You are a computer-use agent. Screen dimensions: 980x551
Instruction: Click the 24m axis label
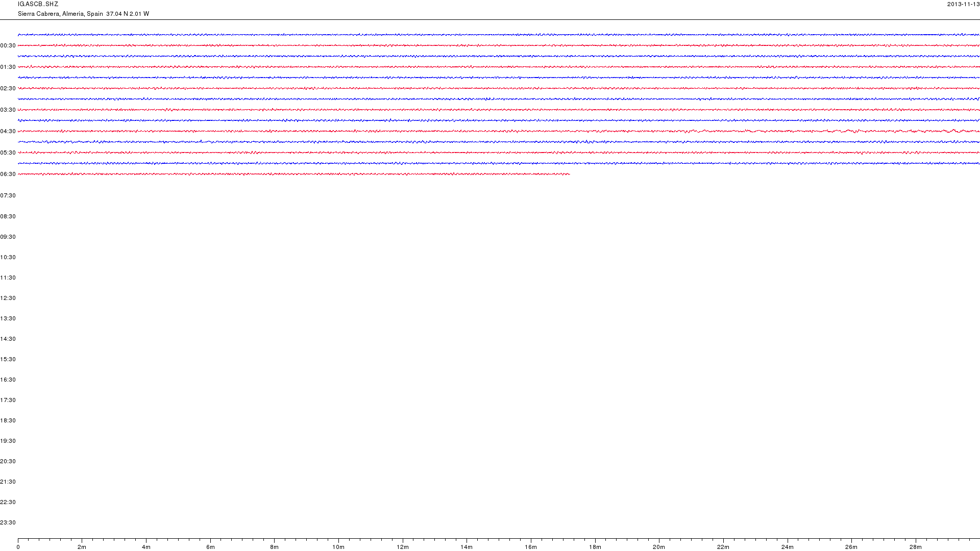(788, 547)
